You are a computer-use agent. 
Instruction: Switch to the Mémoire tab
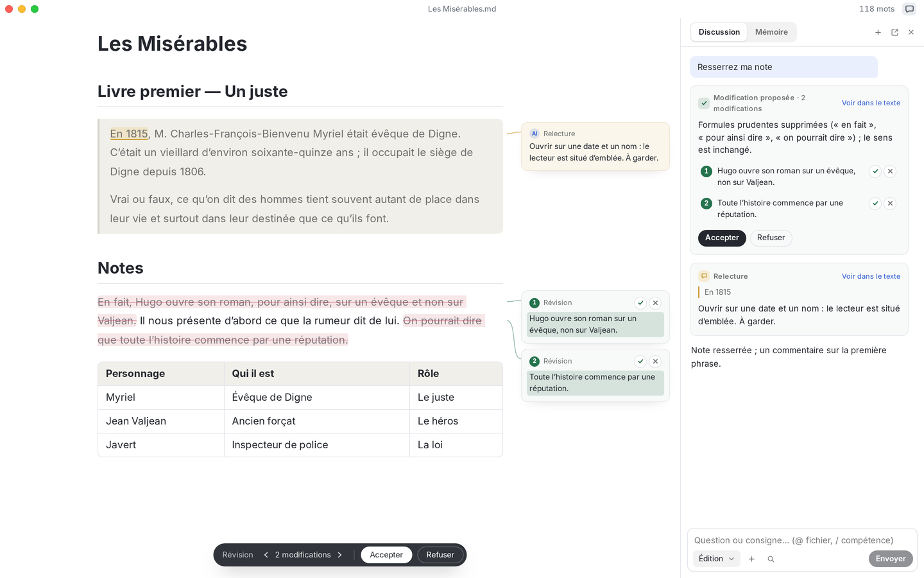pos(771,32)
